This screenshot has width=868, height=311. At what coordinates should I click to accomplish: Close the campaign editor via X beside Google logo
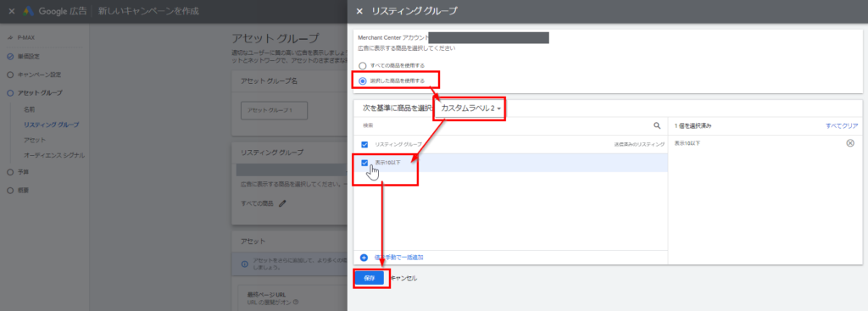pyautogui.click(x=12, y=11)
